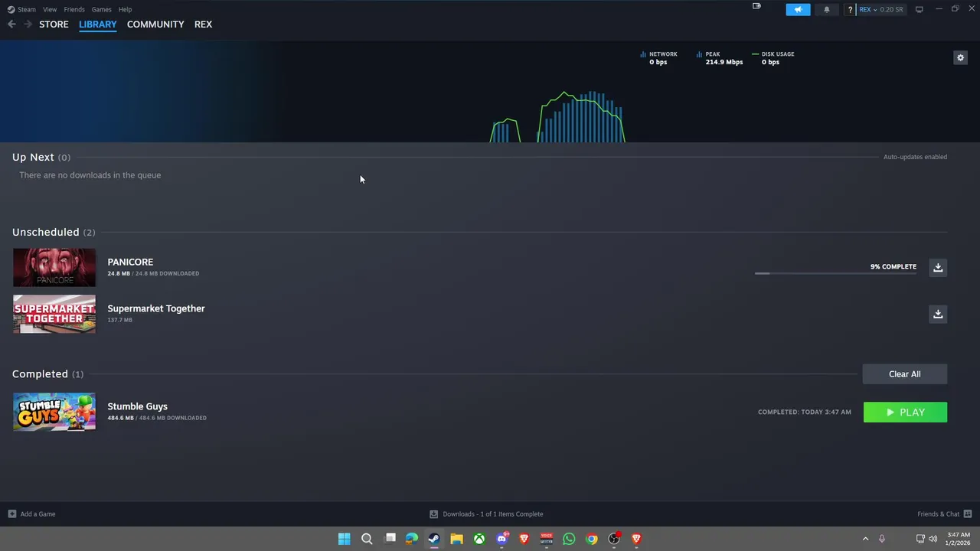Click the 9% COMPLETE label
Image resolution: width=980 pixels, height=551 pixels.
(x=893, y=266)
